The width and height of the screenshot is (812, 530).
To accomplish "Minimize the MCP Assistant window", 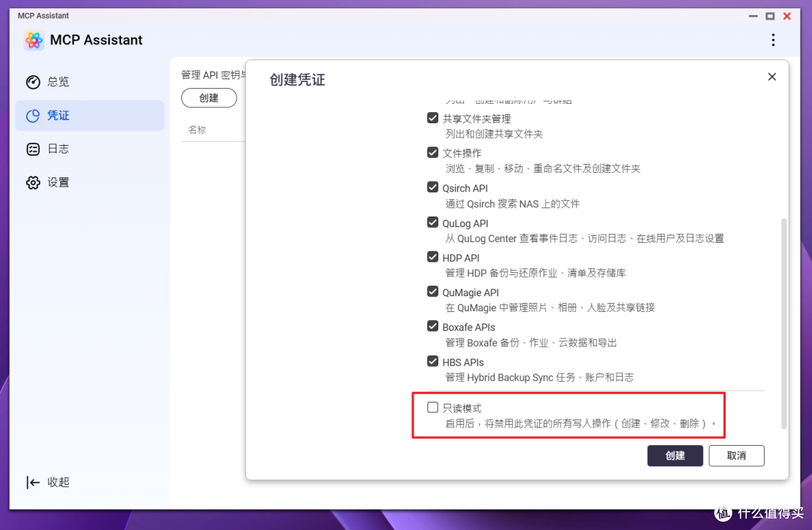I will click(x=753, y=16).
